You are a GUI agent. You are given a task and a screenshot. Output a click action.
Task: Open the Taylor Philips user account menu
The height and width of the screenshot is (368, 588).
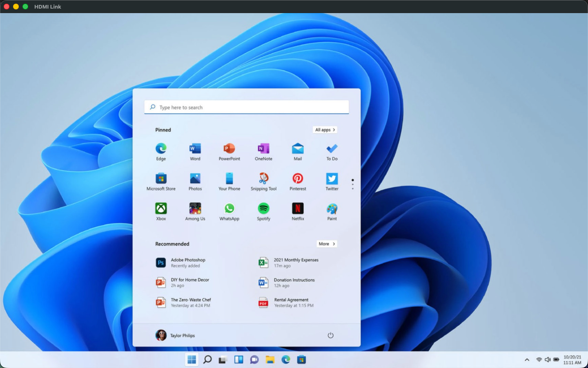(x=175, y=335)
